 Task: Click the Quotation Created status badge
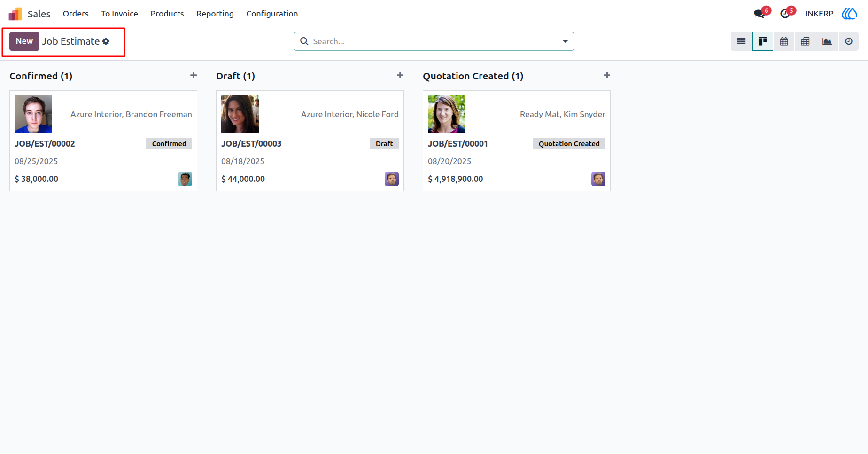[x=569, y=144]
